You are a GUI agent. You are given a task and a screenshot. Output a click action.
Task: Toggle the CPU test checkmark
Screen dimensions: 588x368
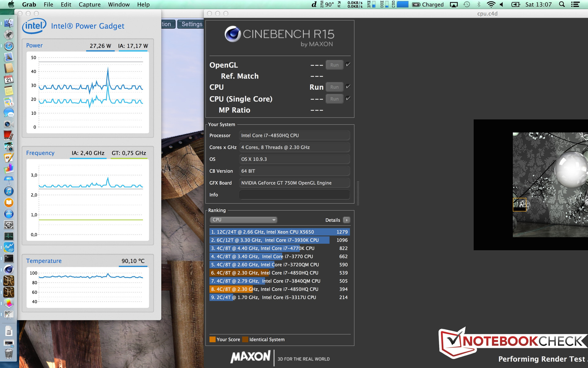348,86
